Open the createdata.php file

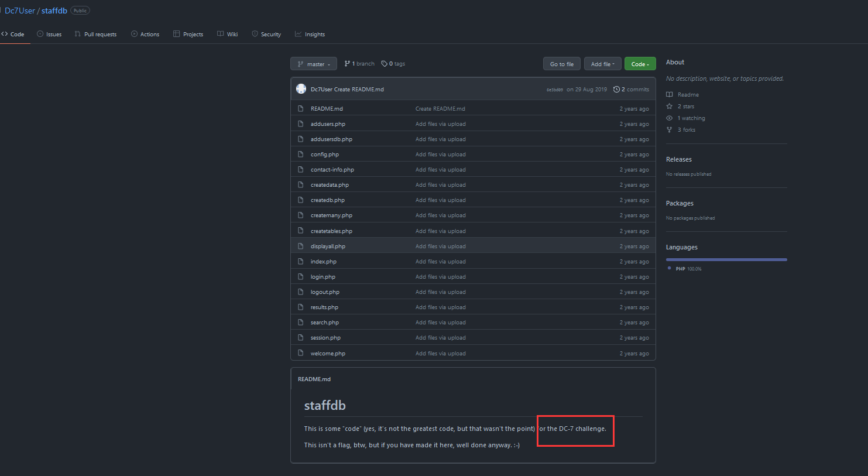pyautogui.click(x=330, y=185)
